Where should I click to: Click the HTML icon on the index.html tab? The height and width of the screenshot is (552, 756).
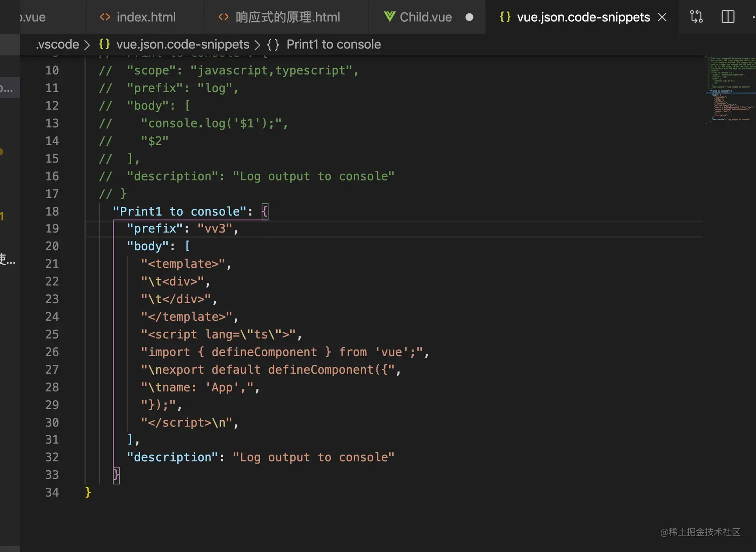coord(105,17)
